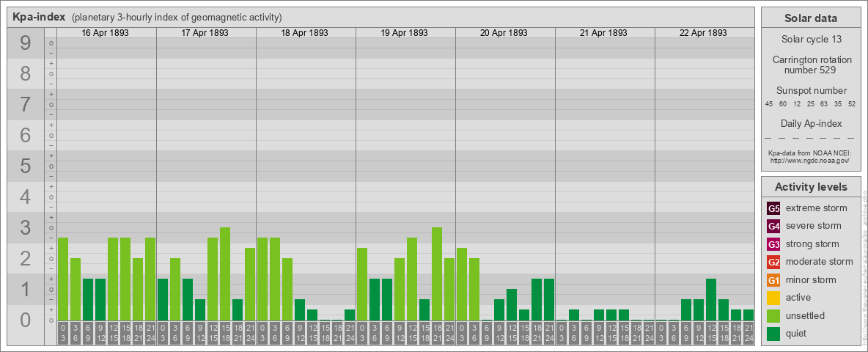The image size is (868, 352).
Task: Click the G3 strong storm legend swatch
Action: [774, 244]
